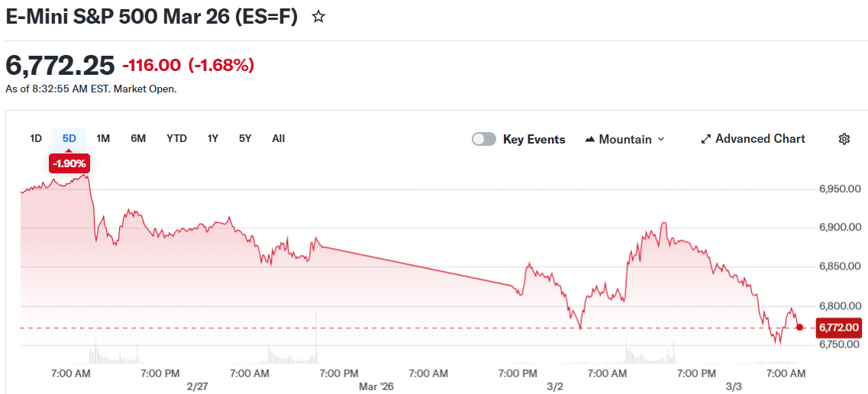Screen dimensions: 868x394
Task: Switch to the 1M range
Action: (x=103, y=138)
